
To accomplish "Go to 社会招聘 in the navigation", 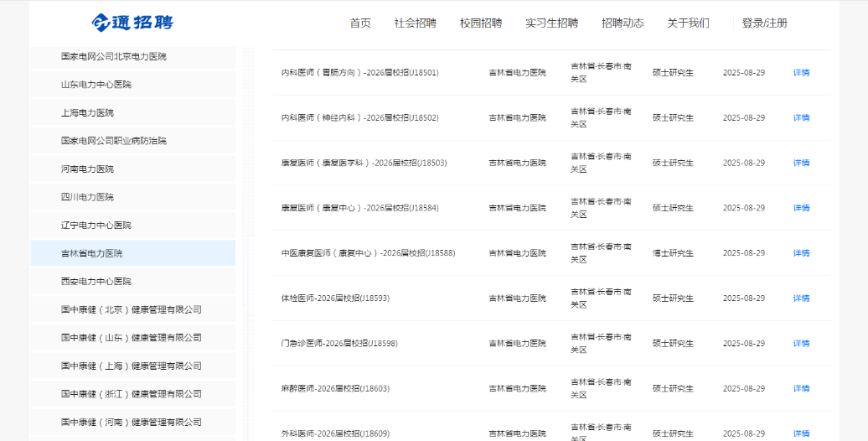I will click(x=415, y=23).
